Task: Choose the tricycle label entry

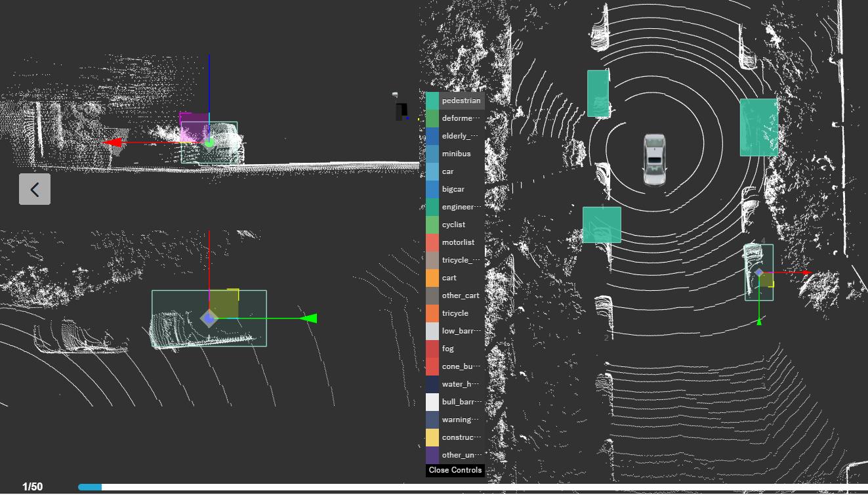Action: [455, 313]
